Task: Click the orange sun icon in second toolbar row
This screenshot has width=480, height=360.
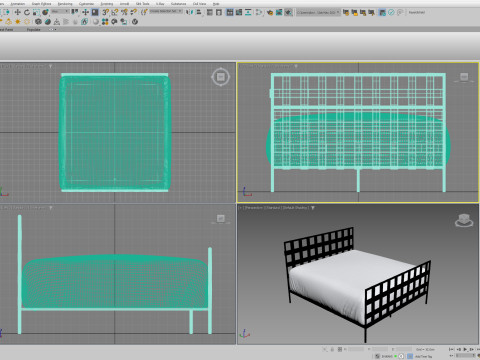Action: 18,22
